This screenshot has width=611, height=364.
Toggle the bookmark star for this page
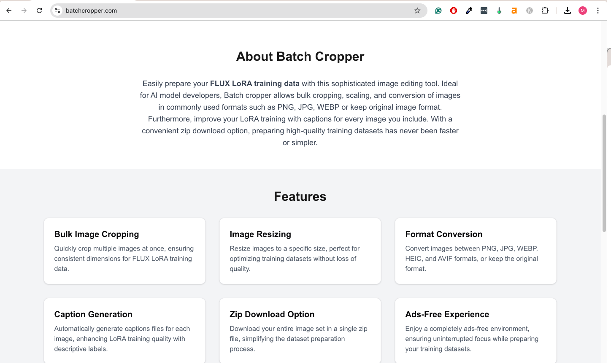[417, 11]
